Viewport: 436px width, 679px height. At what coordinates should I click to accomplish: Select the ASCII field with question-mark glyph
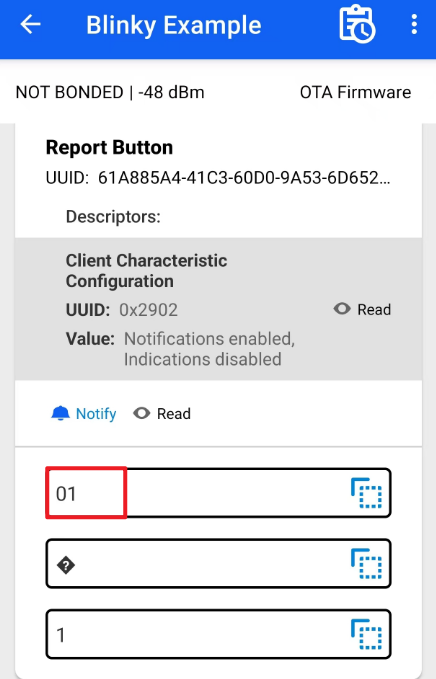[218, 564]
